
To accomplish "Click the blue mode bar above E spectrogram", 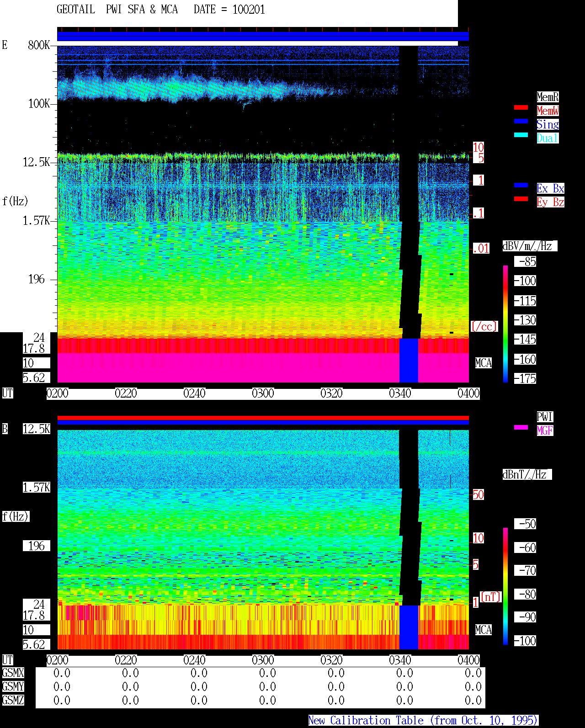I will 263,37.
